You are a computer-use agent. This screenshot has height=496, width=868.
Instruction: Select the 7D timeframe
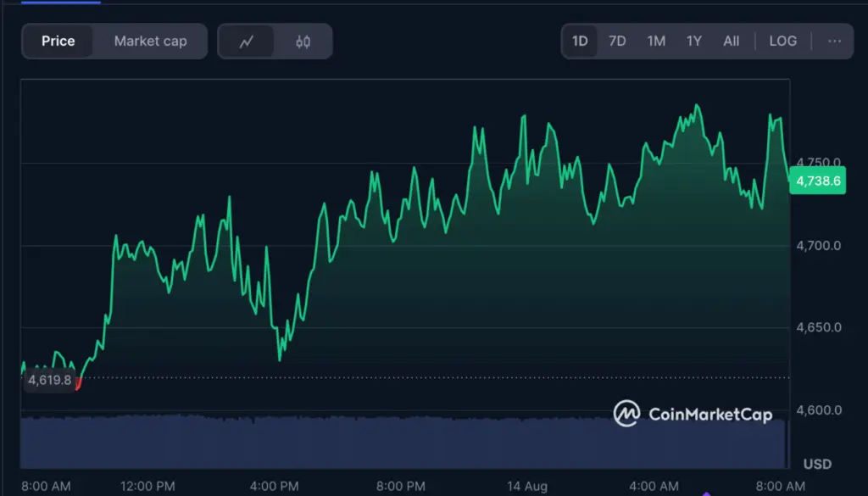[x=617, y=40]
